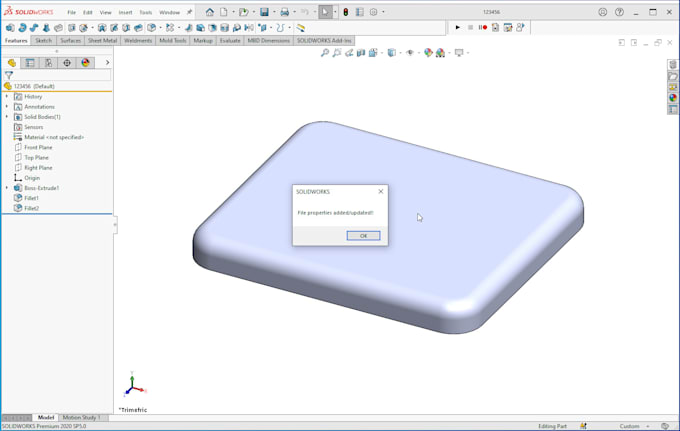
Task: Switch to the Sheet Metal tab
Action: (x=102, y=40)
